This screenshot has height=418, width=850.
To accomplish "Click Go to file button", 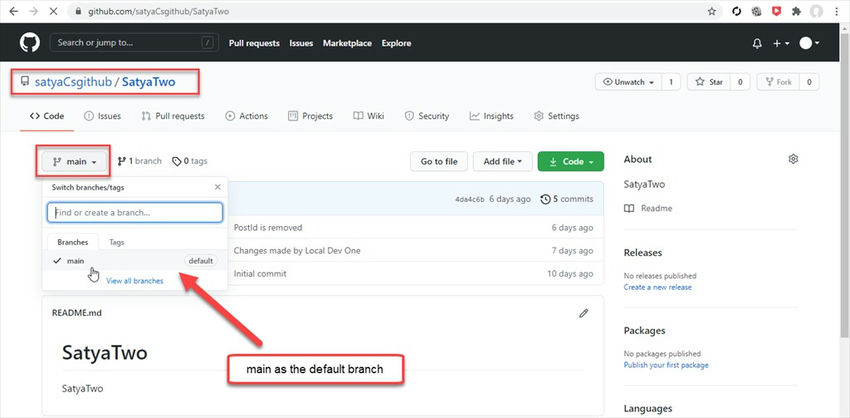I will (439, 162).
